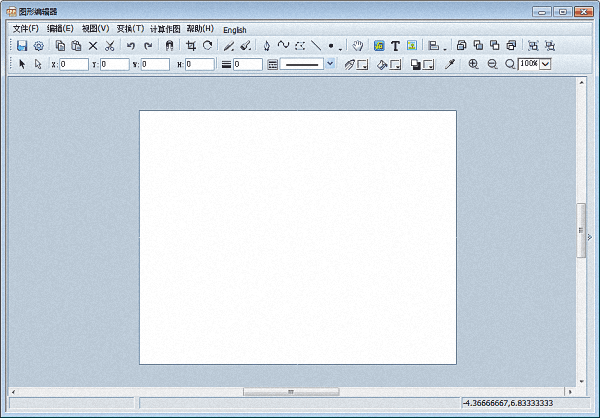The image size is (600, 418).
Task: Open the line style dropdown
Action: click(330, 64)
